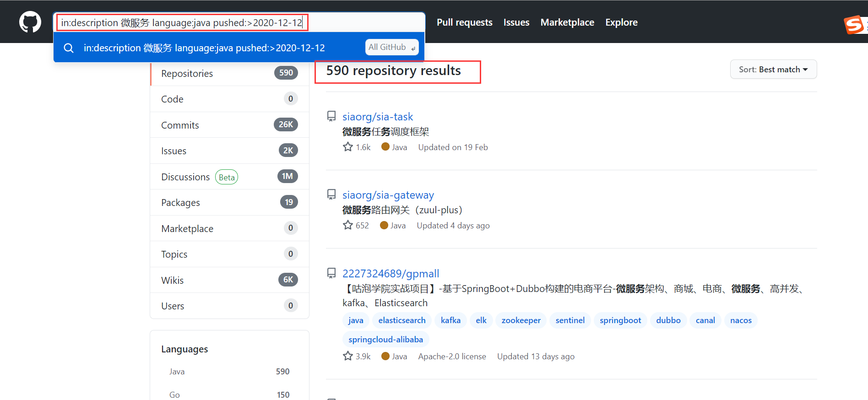Click the star icon on the sia-task result

click(x=348, y=147)
